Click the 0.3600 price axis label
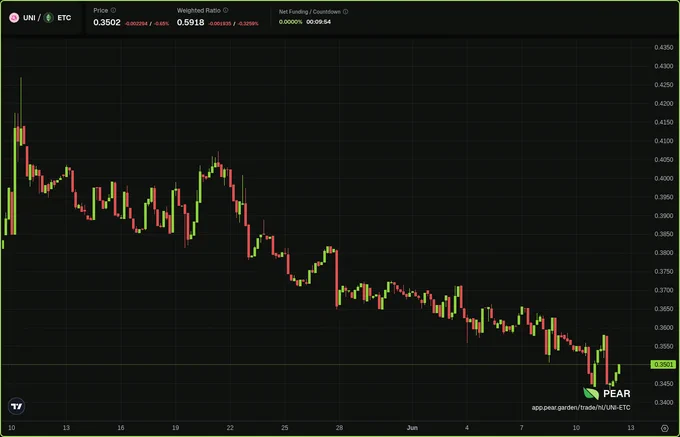The image size is (680, 437). (x=664, y=327)
